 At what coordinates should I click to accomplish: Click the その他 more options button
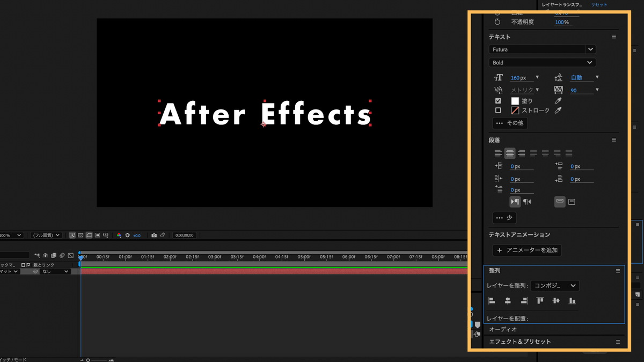(510, 123)
